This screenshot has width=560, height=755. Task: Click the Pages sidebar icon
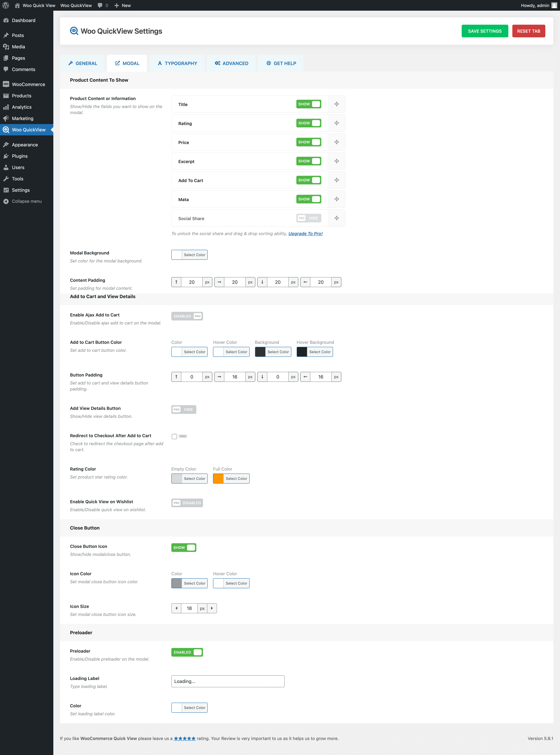(x=6, y=58)
